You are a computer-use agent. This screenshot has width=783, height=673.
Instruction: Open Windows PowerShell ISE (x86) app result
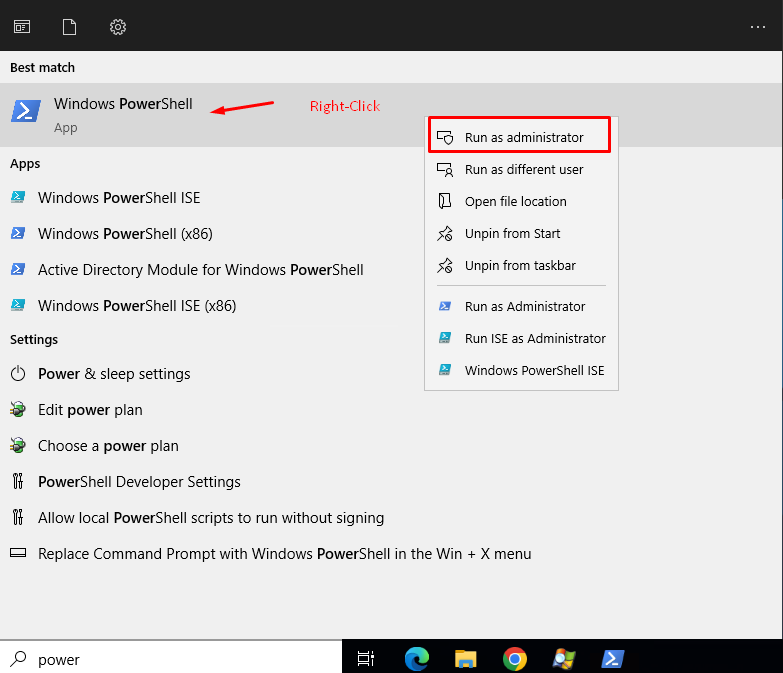point(137,305)
